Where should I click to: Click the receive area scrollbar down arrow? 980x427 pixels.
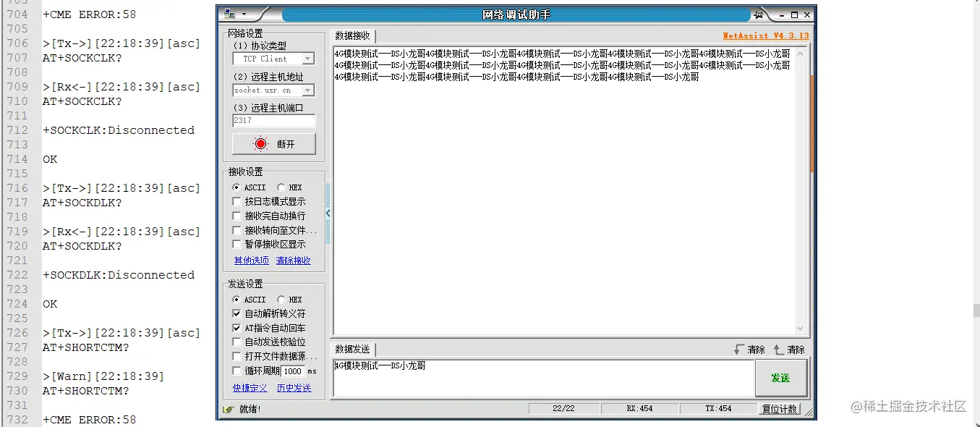coord(800,328)
